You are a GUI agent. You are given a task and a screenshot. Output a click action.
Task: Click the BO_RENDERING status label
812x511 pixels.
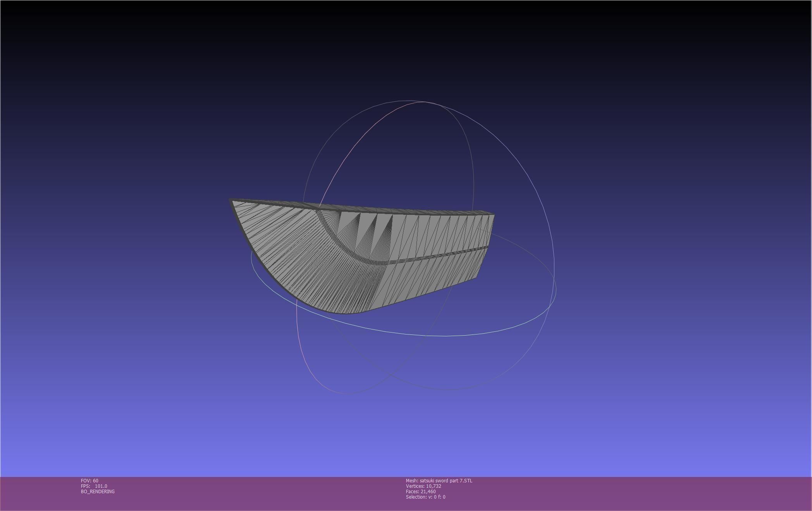click(x=98, y=492)
